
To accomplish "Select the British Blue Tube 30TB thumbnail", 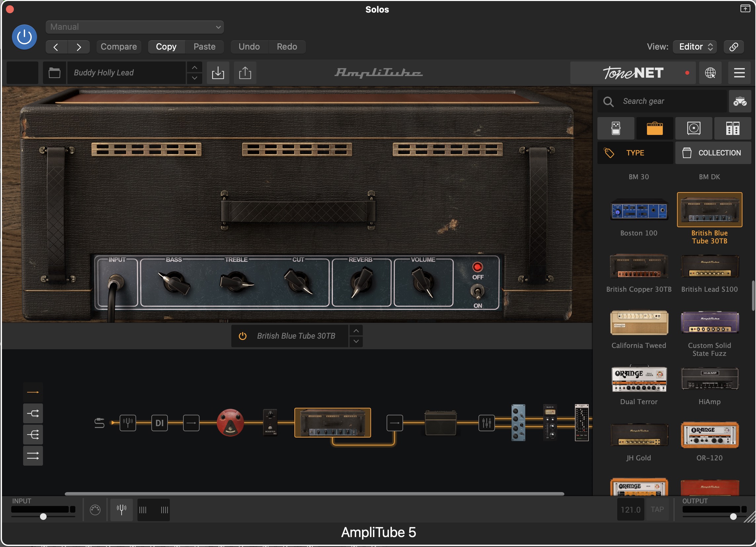I will click(x=710, y=210).
